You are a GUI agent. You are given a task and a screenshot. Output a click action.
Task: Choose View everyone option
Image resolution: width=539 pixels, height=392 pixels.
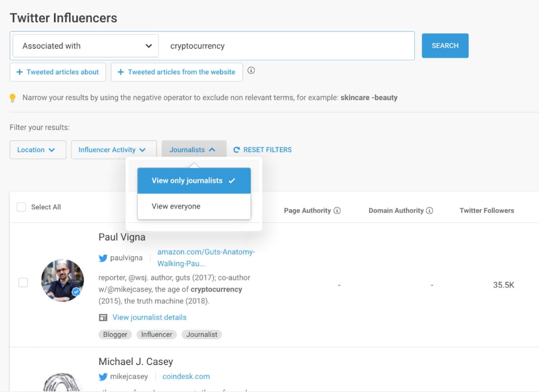[194, 206]
